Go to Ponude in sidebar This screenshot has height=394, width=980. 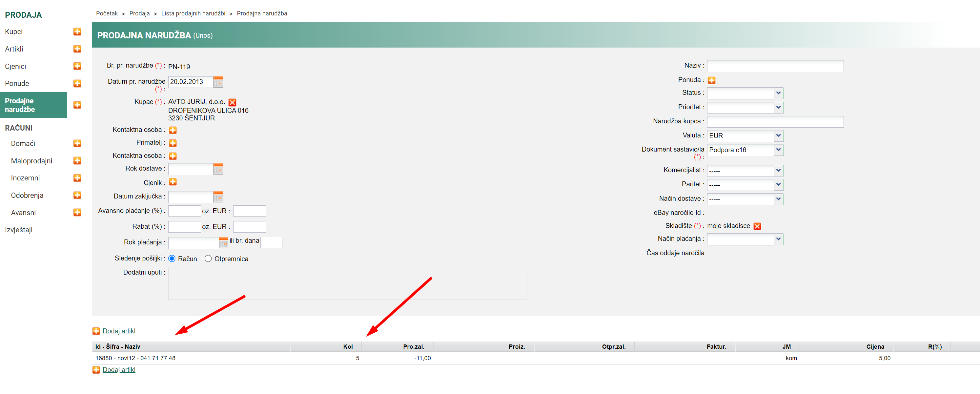17,83
